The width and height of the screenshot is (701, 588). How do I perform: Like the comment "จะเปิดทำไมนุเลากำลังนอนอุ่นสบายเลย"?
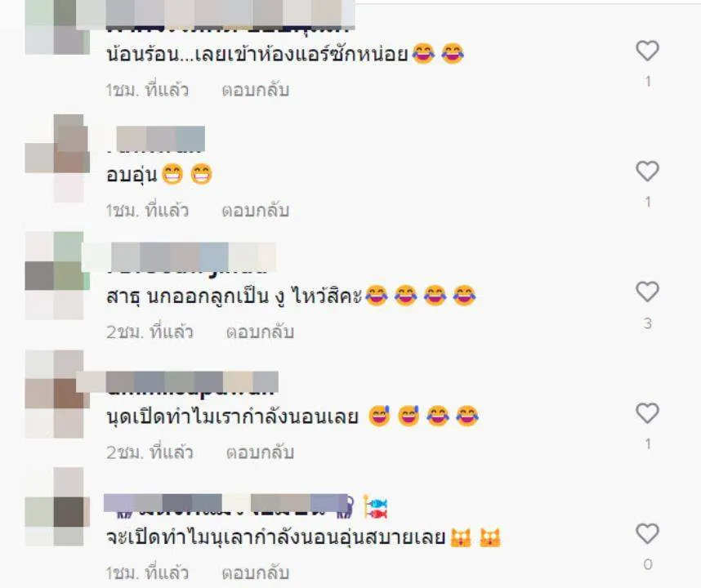coord(647,533)
